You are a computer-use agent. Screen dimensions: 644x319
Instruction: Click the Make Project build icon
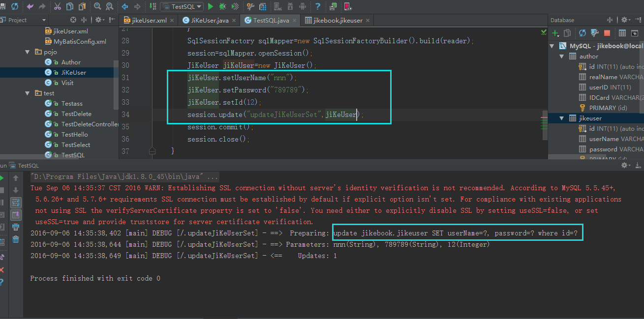click(152, 6)
